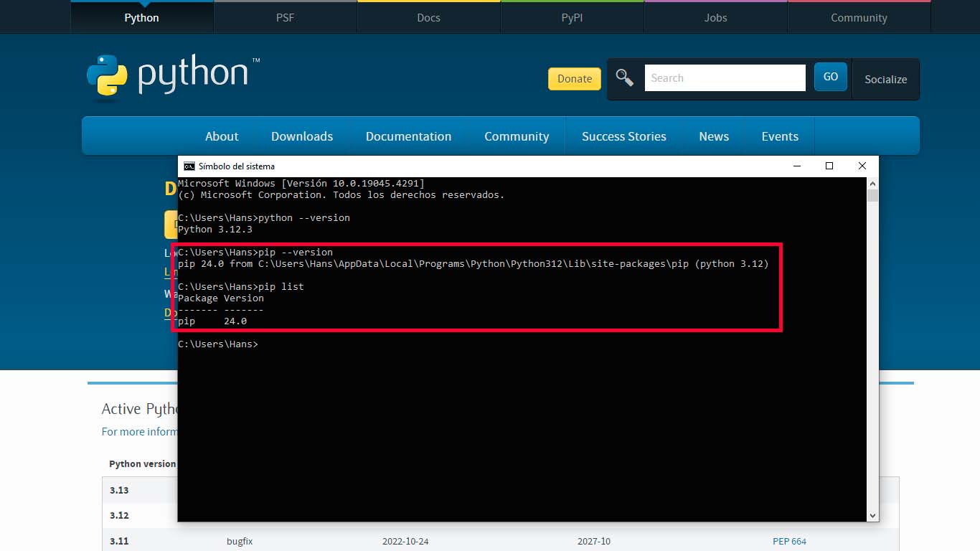Open the Events navigation item
Image resolution: width=980 pixels, height=551 pixels.
pyautogui.click(x=780, y=136)
